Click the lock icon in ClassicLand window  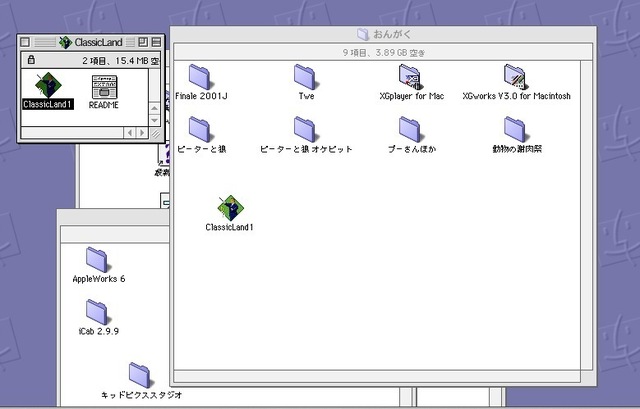pos(31,60)
